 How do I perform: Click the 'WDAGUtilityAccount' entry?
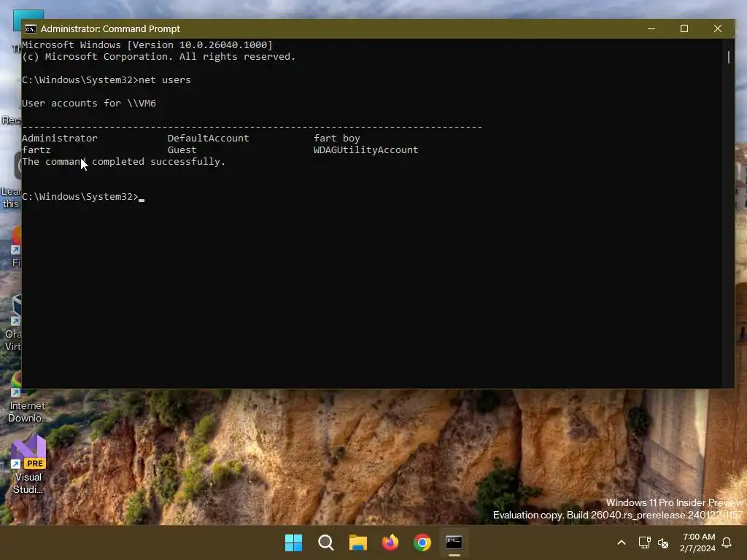366,150
